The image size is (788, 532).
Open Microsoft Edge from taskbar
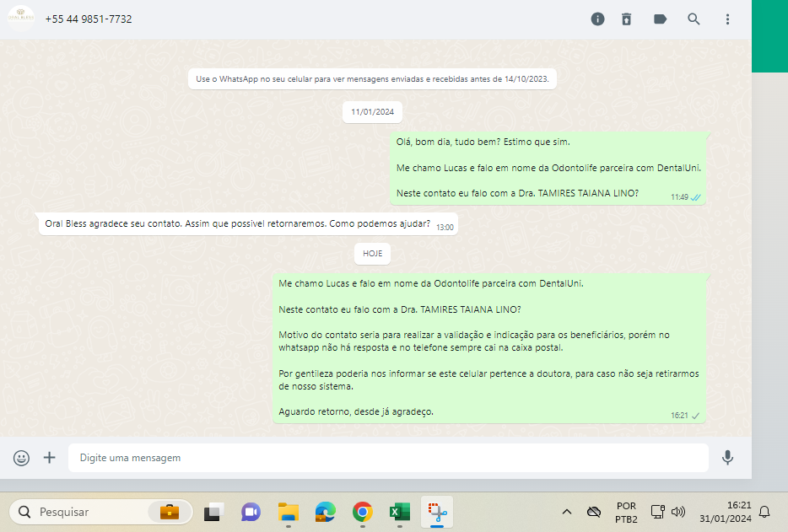click(325, 512)
